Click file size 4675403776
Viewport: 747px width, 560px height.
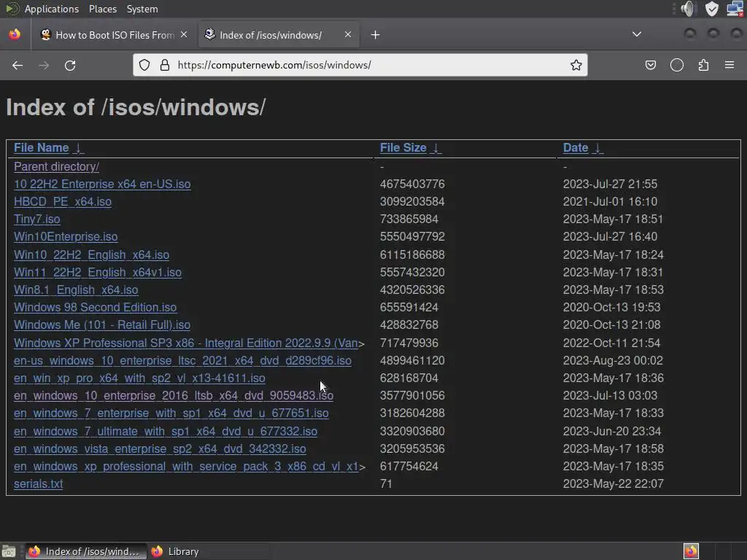(x=412, y=184)
